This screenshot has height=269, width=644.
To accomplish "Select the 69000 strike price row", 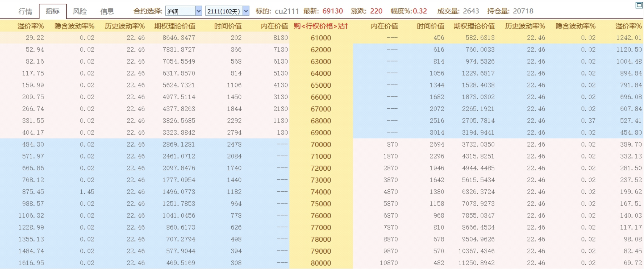I will (321, 132).
